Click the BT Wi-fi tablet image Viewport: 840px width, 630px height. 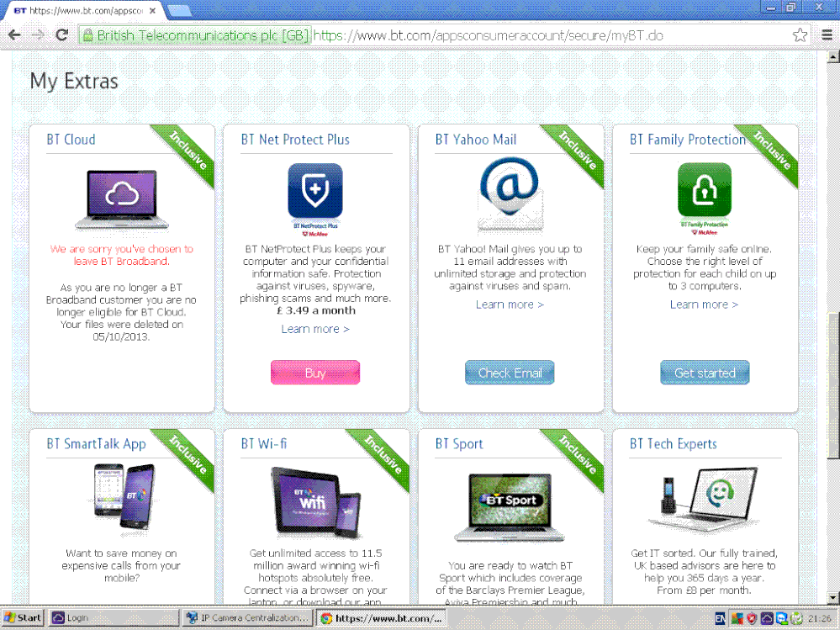(315, 501)
